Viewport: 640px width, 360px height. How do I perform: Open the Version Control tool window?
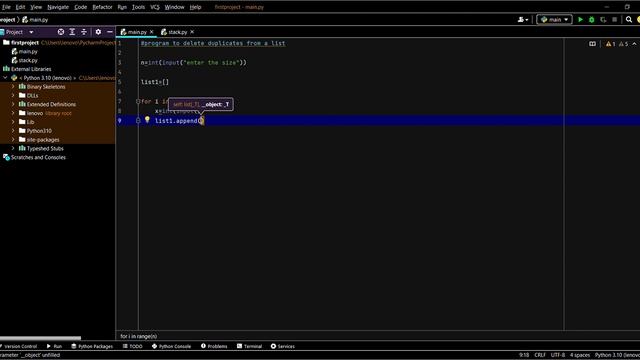point(18,346)
